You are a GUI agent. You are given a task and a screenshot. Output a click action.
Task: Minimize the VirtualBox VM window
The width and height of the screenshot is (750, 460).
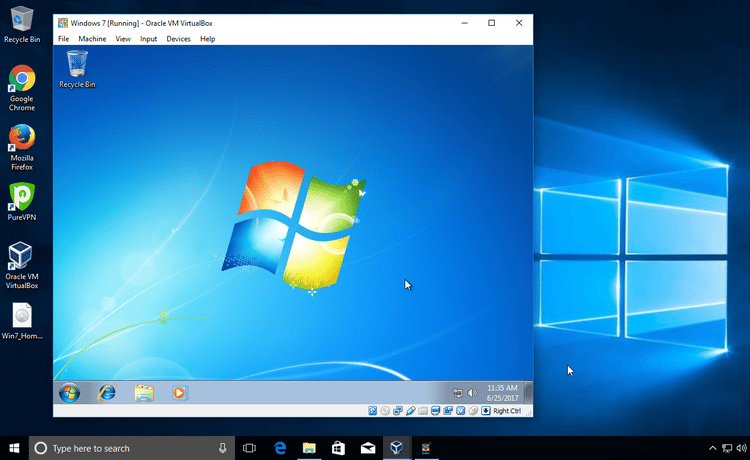pos(464,23)
